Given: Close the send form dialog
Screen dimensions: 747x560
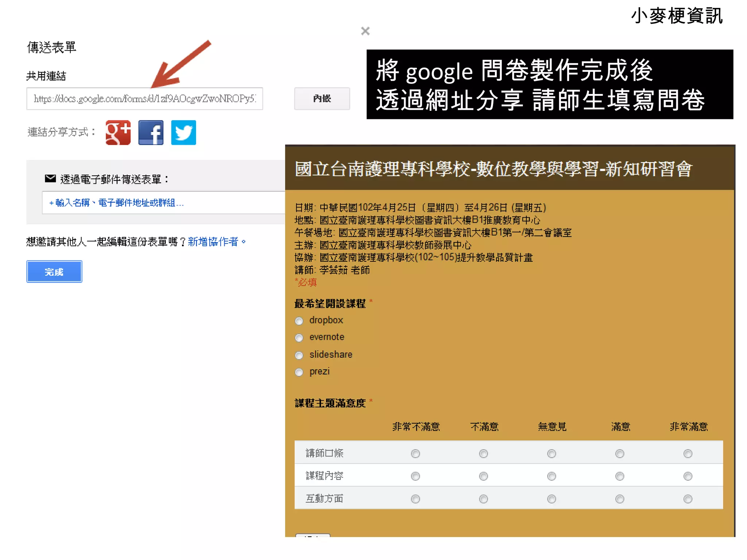Looking at the screenshot, I should (x=365, y=31).
